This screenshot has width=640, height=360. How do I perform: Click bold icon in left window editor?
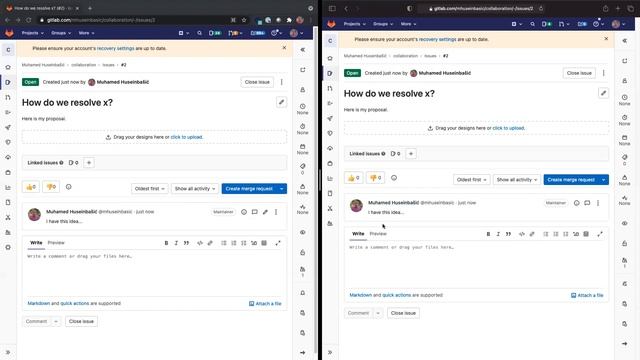tap(166, 243)
